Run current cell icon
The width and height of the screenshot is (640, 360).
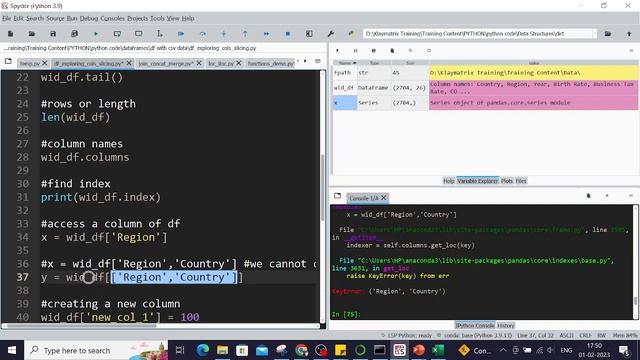point(117,34)
